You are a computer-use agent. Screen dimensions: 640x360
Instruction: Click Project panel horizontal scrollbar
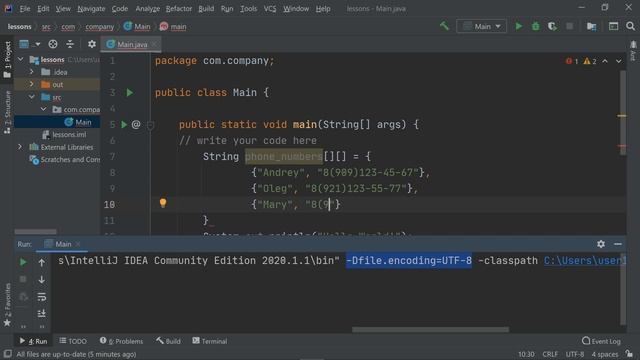click(x=36, y=231)
